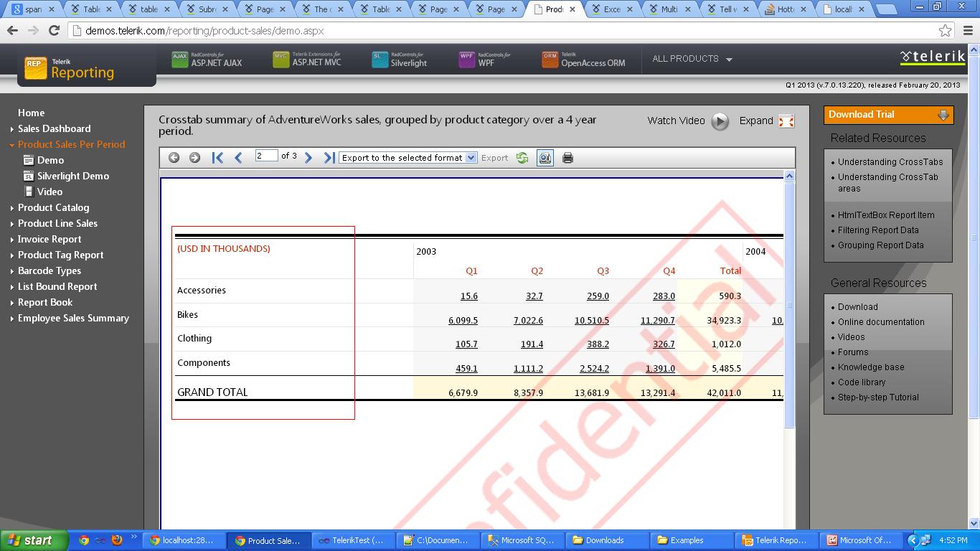The image size is (980, 551).
Task: Jump to first page of report
Action: point(217,158)
